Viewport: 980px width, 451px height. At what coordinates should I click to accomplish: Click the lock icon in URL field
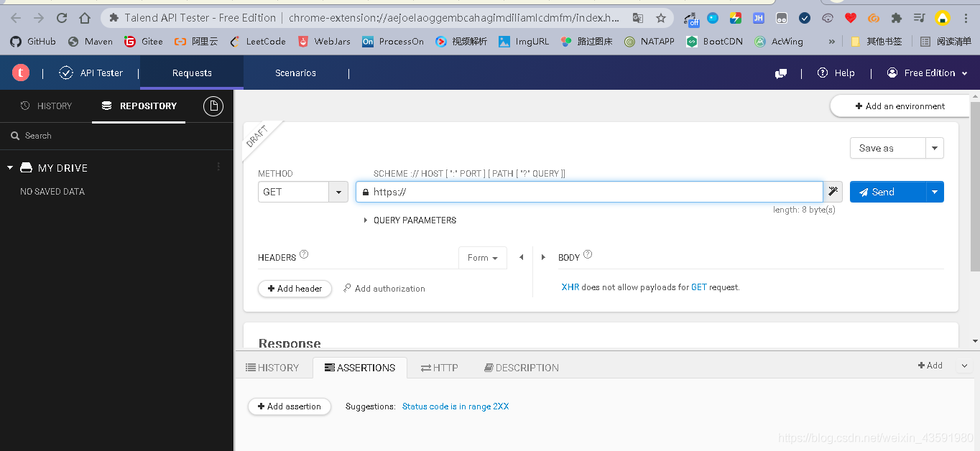coord(366,192)
